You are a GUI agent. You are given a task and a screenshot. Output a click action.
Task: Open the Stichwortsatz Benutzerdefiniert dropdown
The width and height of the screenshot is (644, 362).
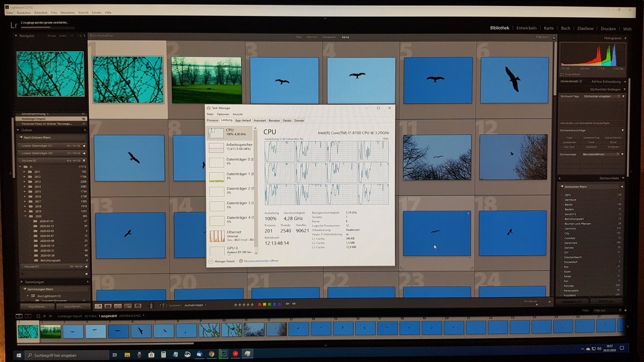[x=602, y=154]
